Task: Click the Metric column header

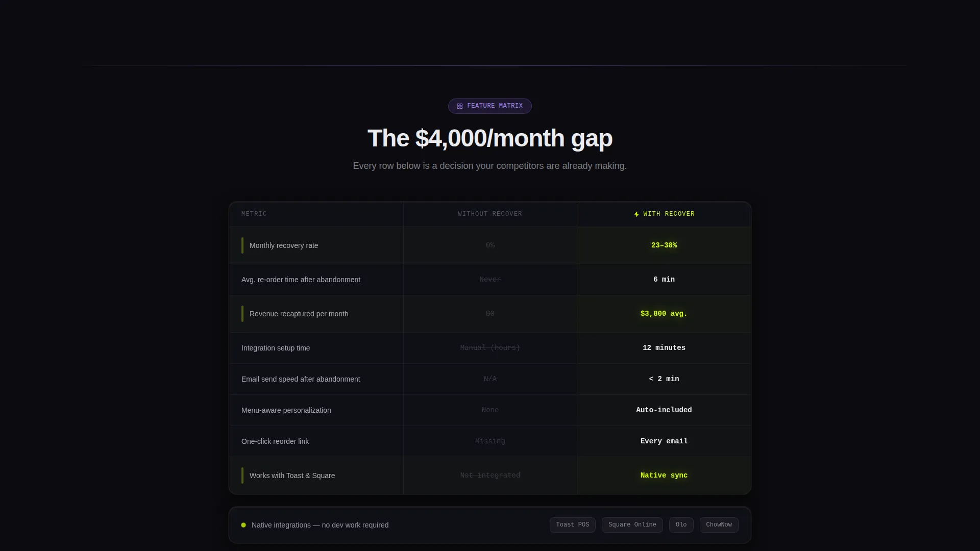Action: [254, 214]
